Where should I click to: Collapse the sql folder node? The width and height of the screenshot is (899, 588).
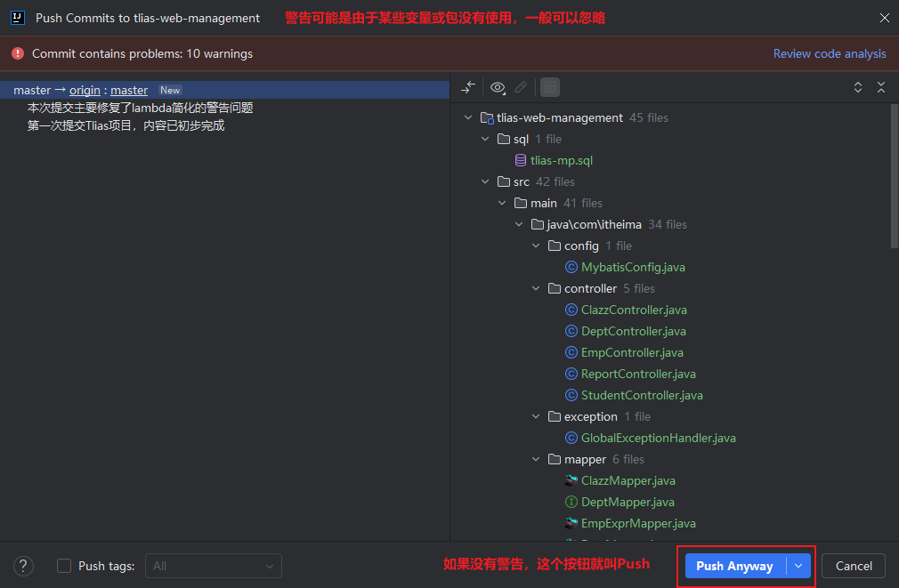pos(485,139)
